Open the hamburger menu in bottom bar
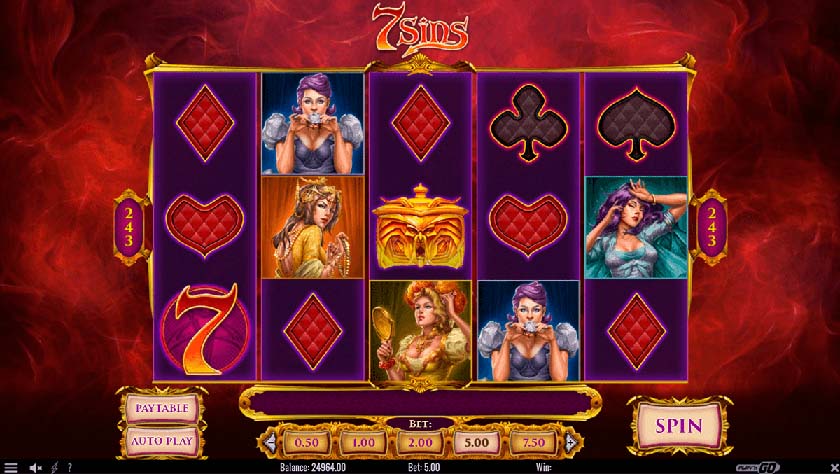 [10, 468]
